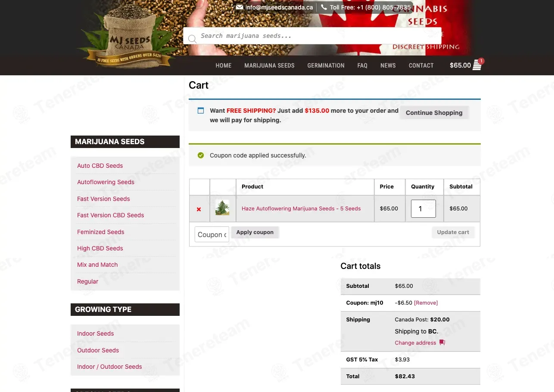
Task: Open Fast Version Seeds category
Action: click(103, 199)
